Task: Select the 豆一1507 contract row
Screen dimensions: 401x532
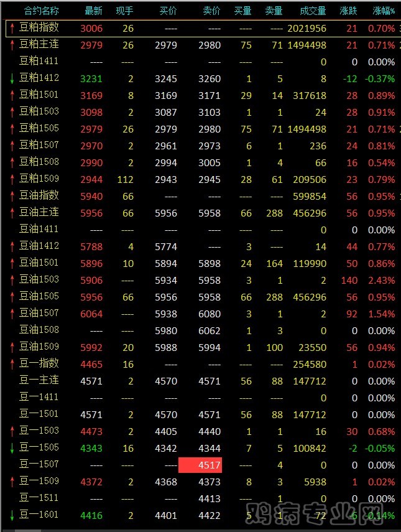Action: click(203, 465)
